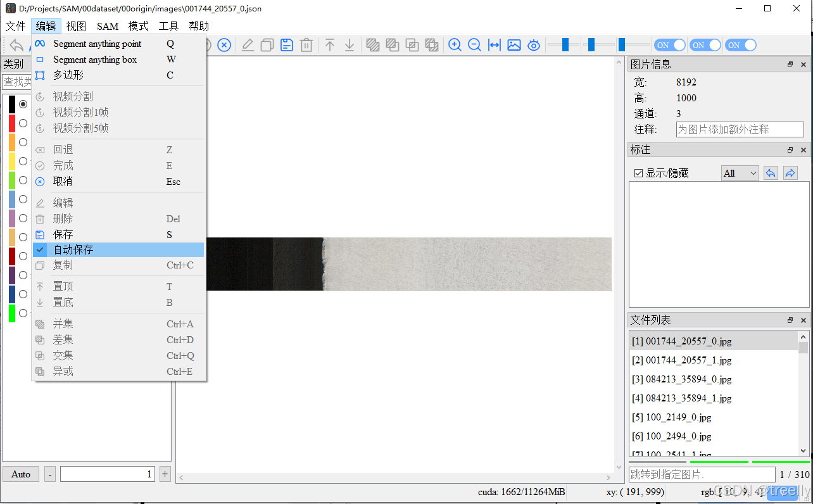Screen dimensions: 813x504
Task: Click the 注释 annotation input field
Action: (740, 129)
